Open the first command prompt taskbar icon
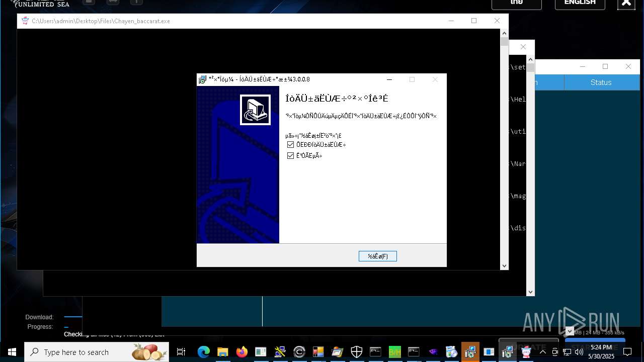The width and height of the screenshot is (644, 362). tap(375, 352)
